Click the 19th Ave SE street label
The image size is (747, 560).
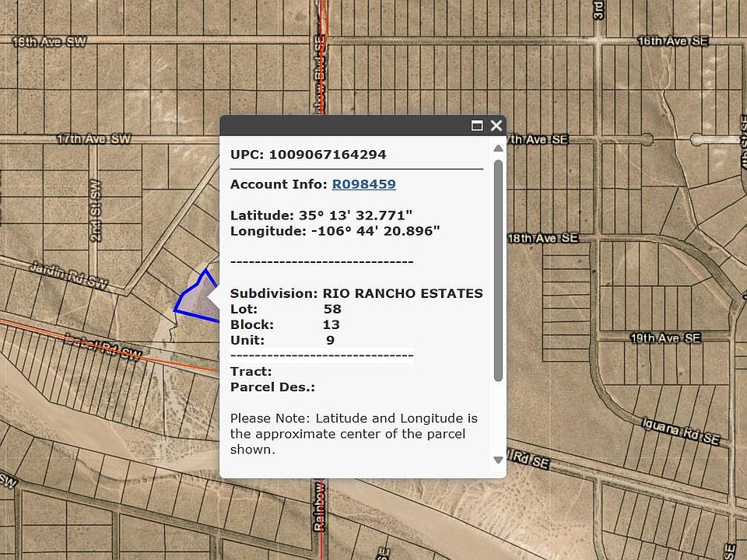[x=665, y=338]
